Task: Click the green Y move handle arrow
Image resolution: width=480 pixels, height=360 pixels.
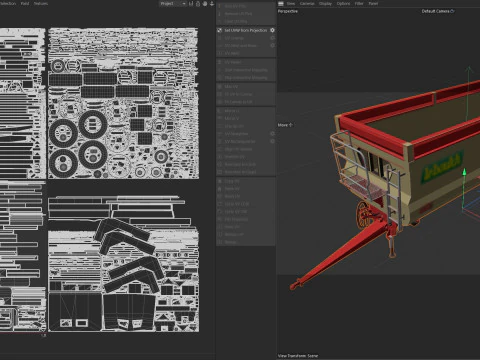Action: tap(464, 173)
